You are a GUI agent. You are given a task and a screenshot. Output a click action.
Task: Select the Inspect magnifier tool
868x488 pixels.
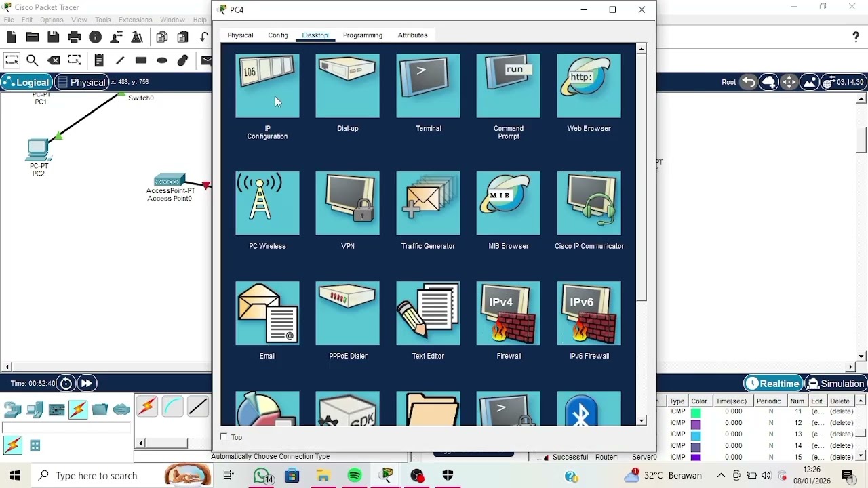pyautogui.click(x=32, y=60)
